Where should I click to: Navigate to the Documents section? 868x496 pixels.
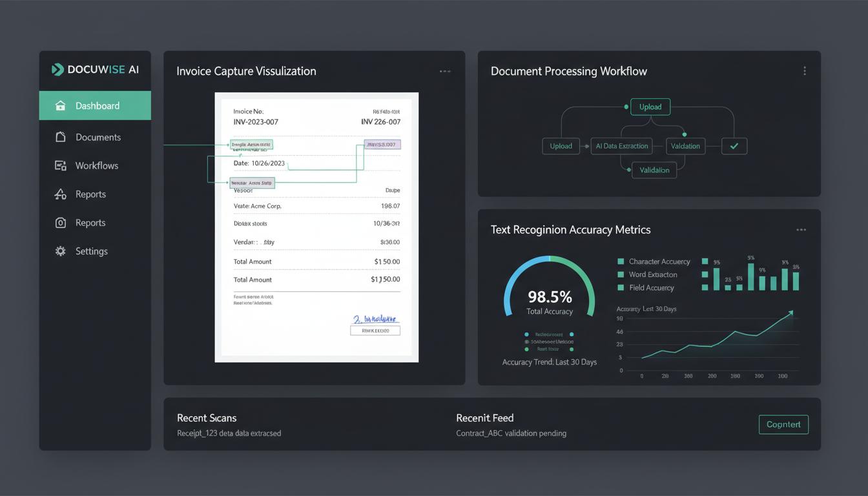pyautogui.click(x=98, y=137)
